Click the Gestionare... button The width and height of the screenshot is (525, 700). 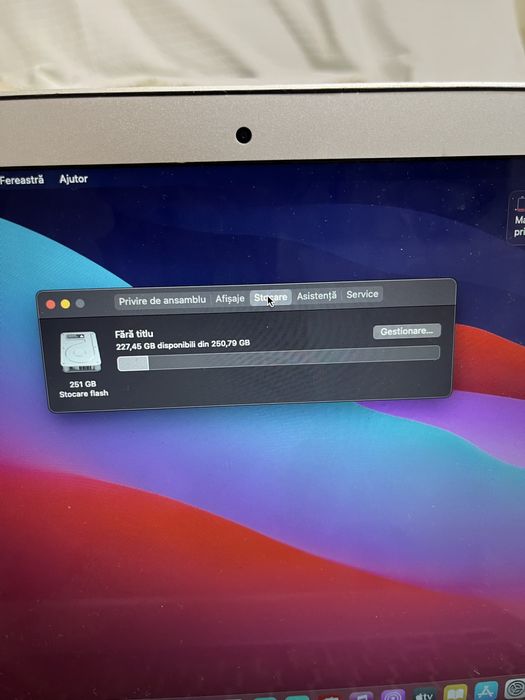tap(407, 331)
